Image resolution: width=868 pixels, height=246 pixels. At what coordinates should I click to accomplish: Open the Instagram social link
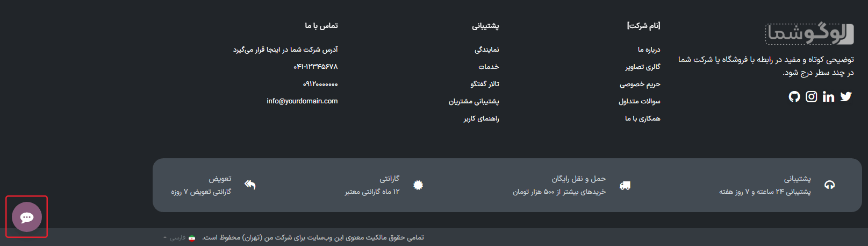(x=812, y=96)
